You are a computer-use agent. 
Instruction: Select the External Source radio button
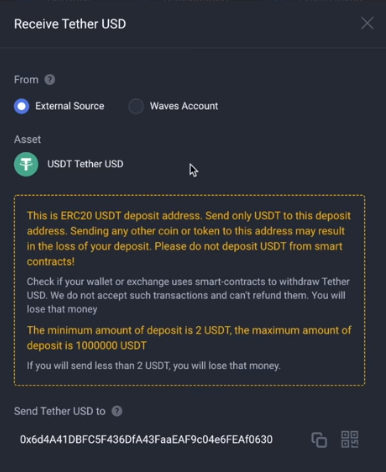pos(22,106)
